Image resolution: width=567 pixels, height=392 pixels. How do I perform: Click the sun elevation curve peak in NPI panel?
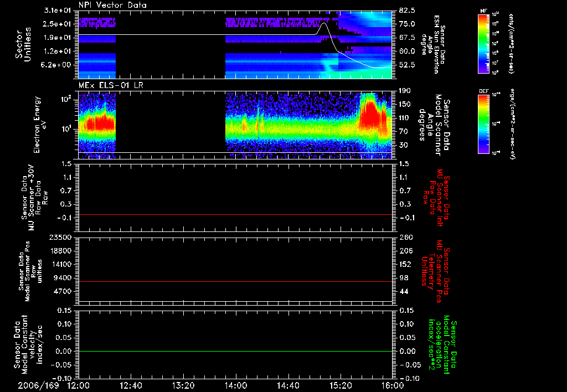pyautogui.click(x=323, y=23)
